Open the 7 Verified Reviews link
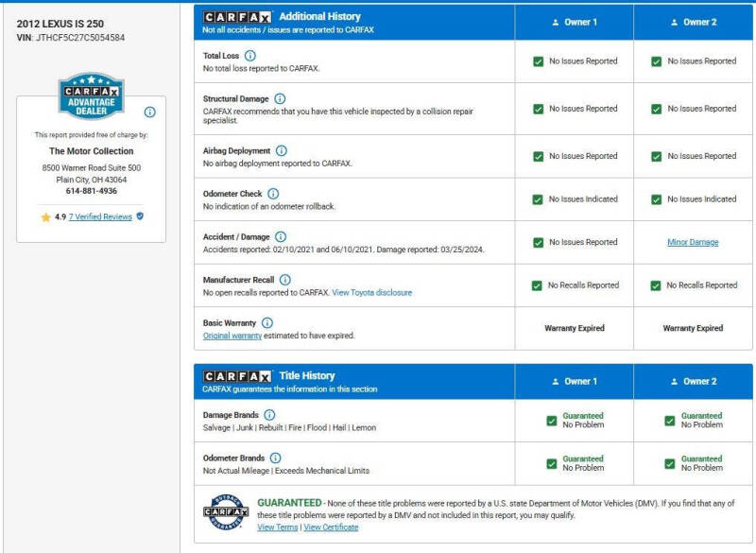The image size is (756, 553). click(x=100, y=216)
